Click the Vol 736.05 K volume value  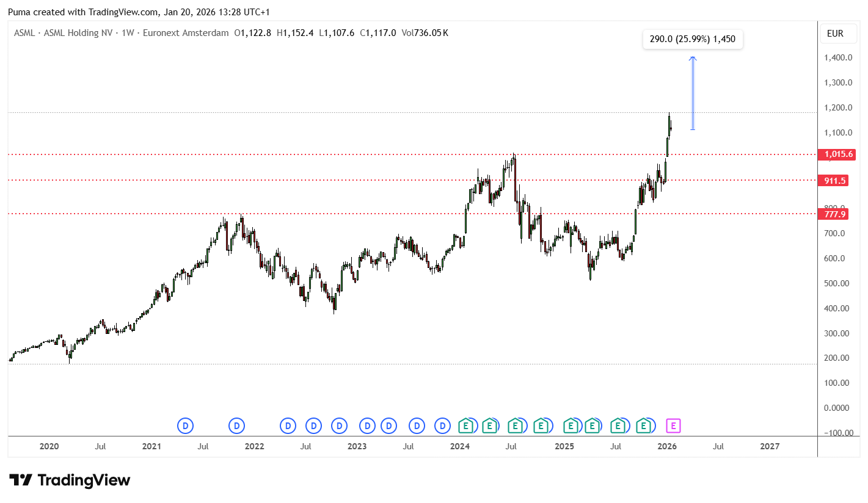pyautogui.click(x=425, y=33)
